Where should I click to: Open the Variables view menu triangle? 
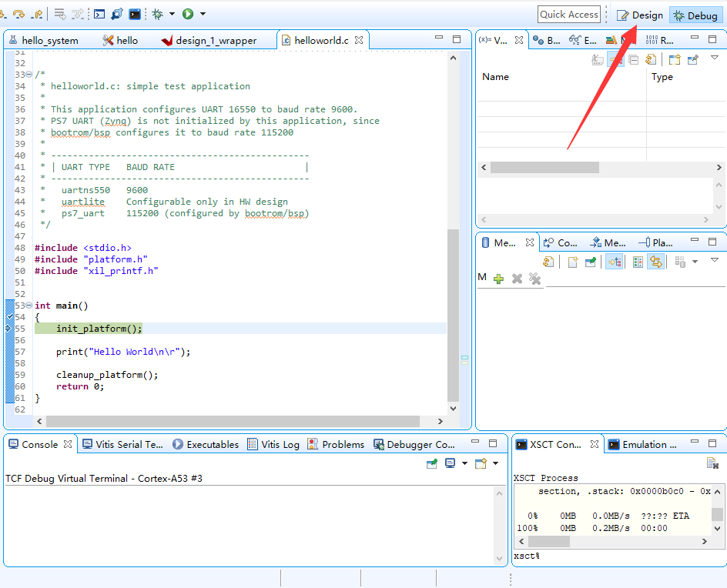[714, 58]
